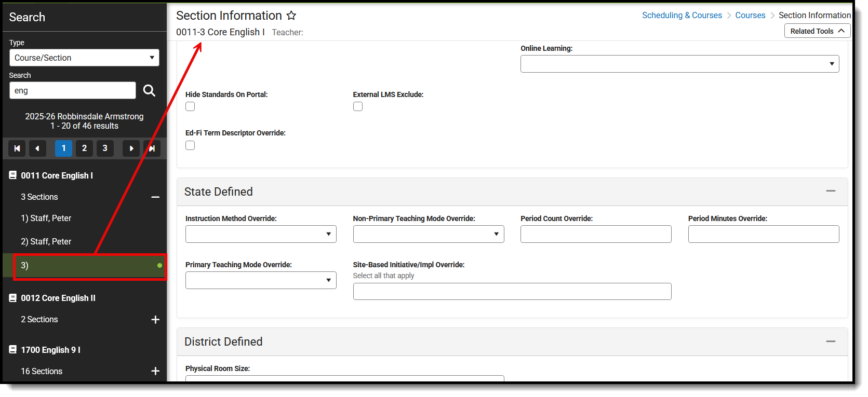Go to results page 3
868x397 pixels.
(105, 148)
